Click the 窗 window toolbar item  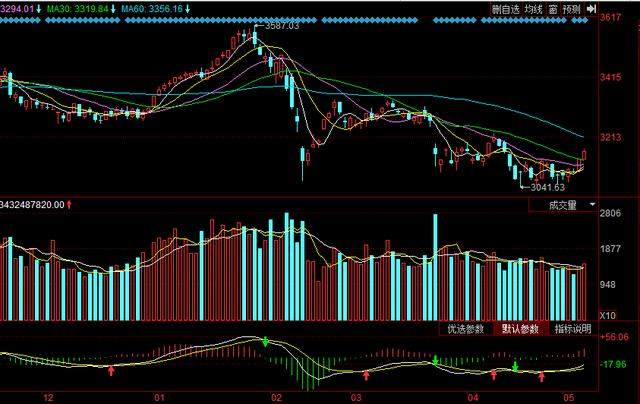point(552,9)
